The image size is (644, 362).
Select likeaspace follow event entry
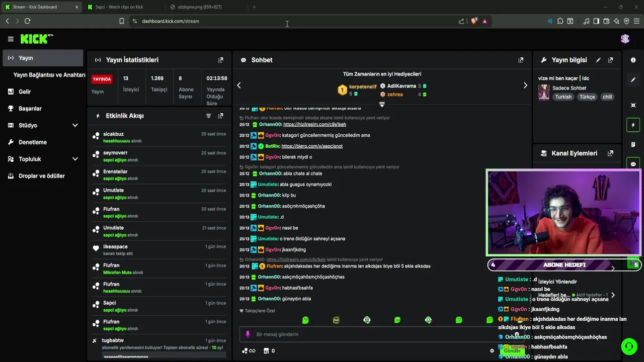[159, 250]
